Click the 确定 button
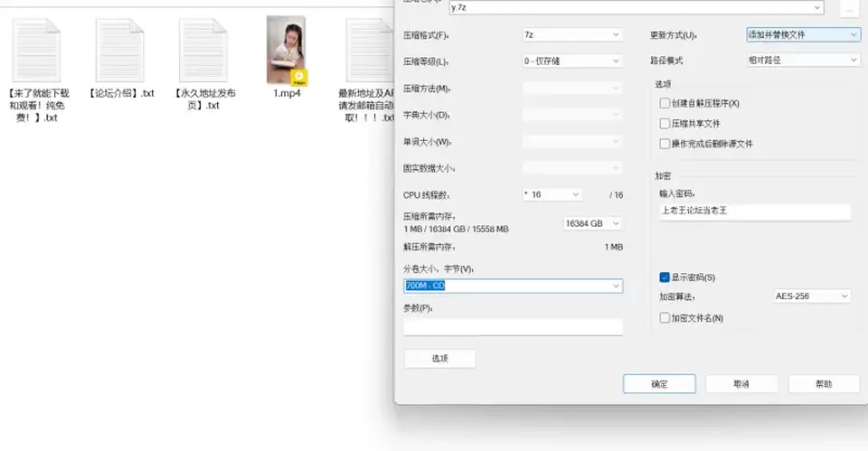Image resolution: width=868 pixels, height=451 pixels. [x=659, y=384]
